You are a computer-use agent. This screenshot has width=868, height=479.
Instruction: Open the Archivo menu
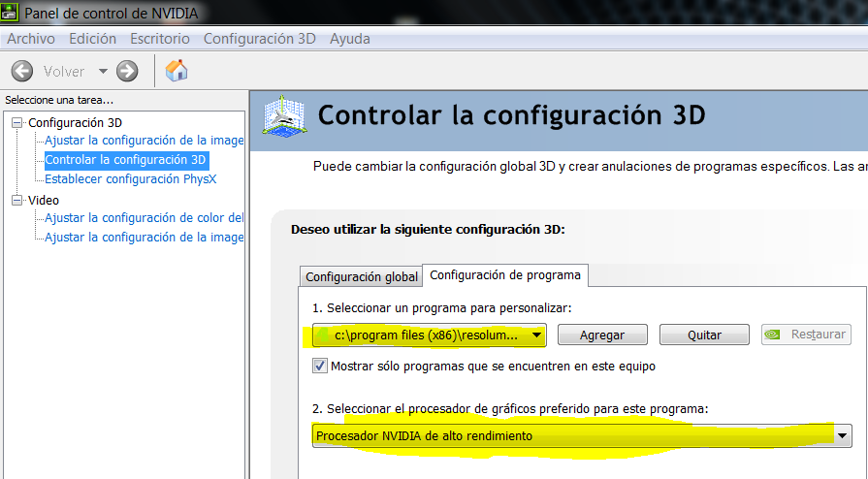point(31,39)
